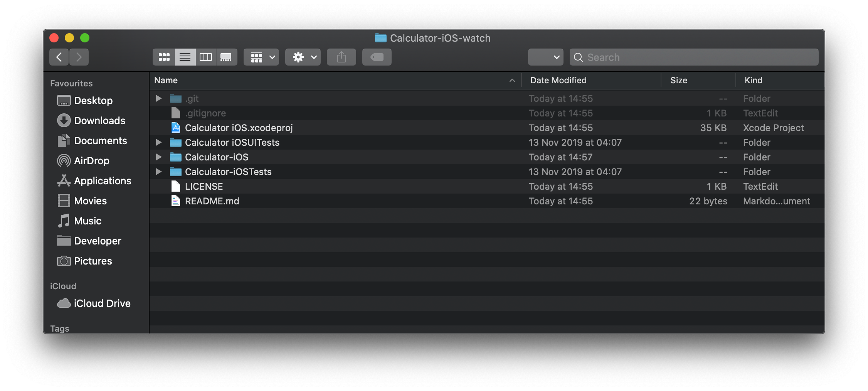Viewport: 868px width, 391px height.
Task: Expand the Calculator-iOS folder disclosure triangle
Action: click(x=158, y=157)
